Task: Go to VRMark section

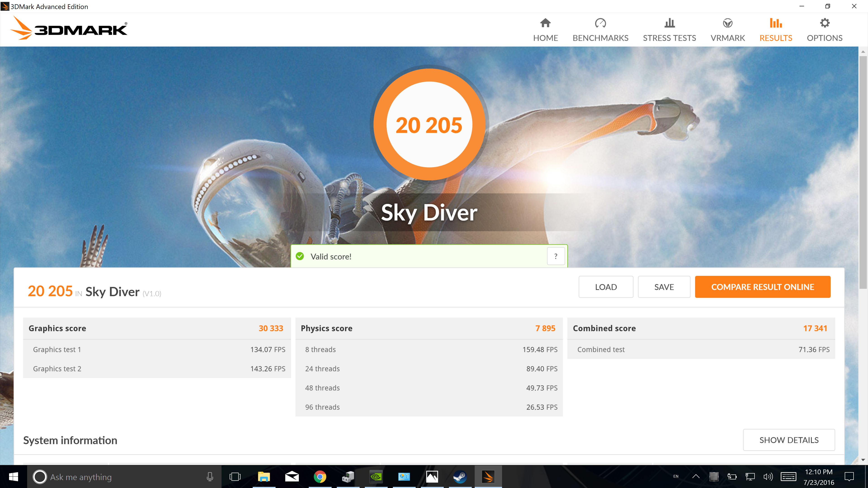Action: [727, 30]
